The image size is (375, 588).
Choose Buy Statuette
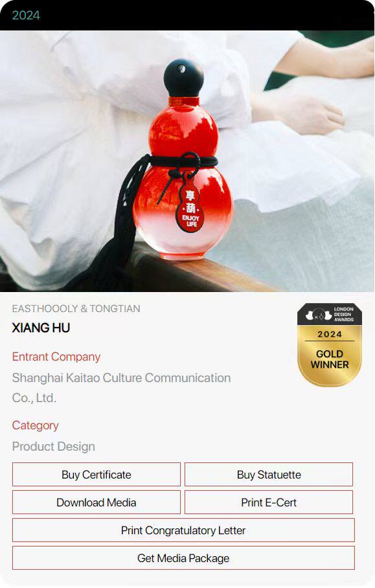(269, 475)
